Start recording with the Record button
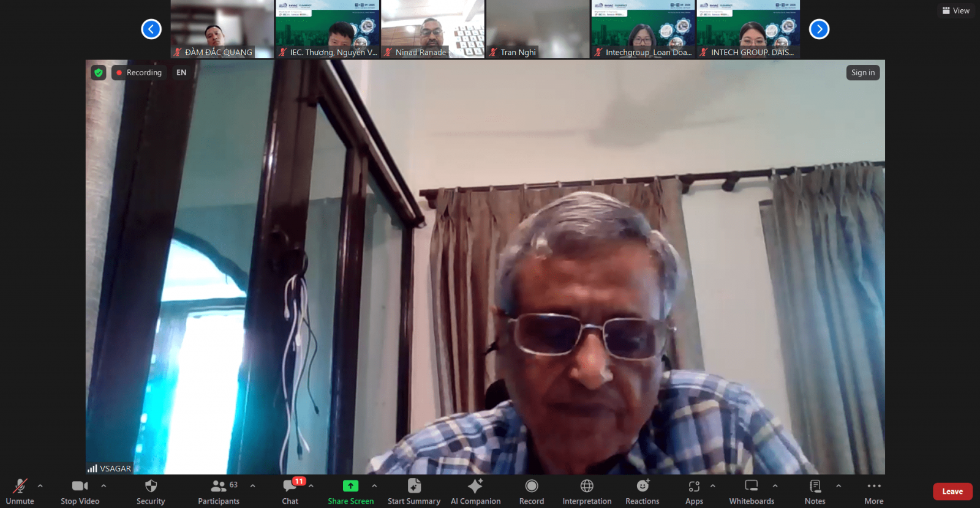The image size is (980, 508). coord(531,491)
